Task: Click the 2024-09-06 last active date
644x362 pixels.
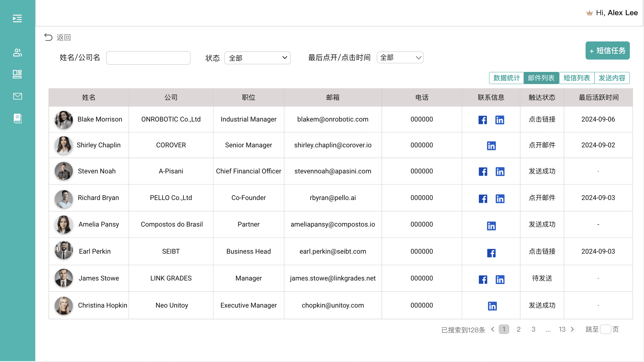Action: 598,119
